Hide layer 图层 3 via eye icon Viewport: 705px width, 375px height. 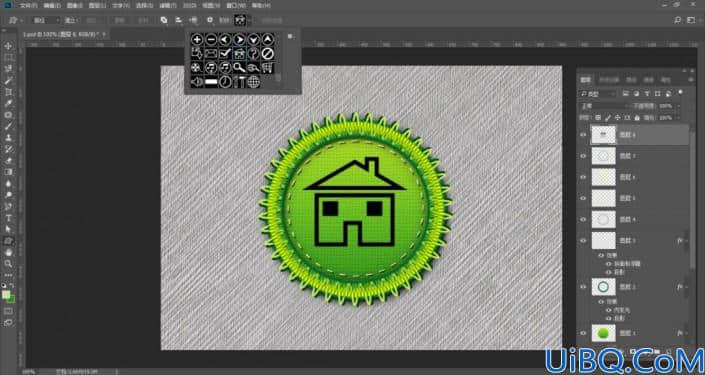[583, 241]
